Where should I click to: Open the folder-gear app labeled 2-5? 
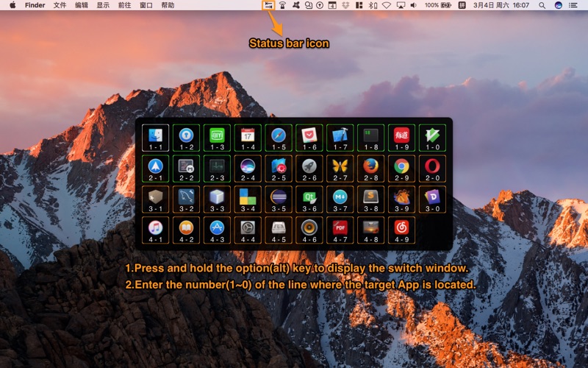coord(279,169)
